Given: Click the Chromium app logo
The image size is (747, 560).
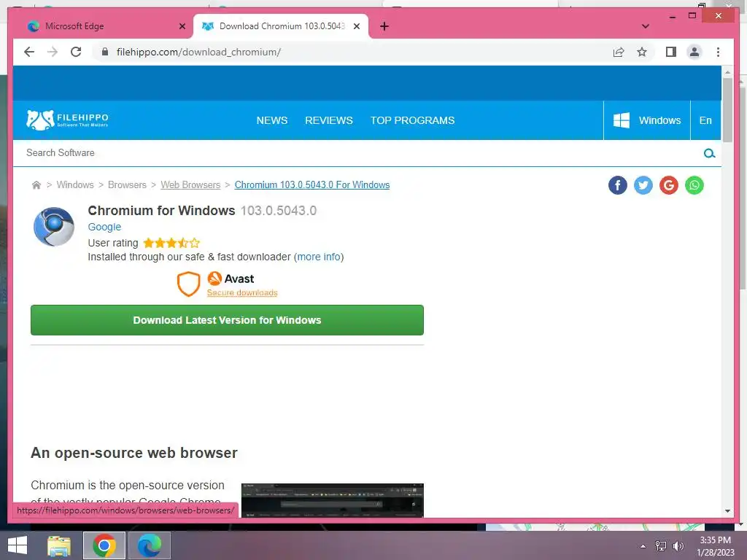Looking at the screenshot, I should click(54, 227).
